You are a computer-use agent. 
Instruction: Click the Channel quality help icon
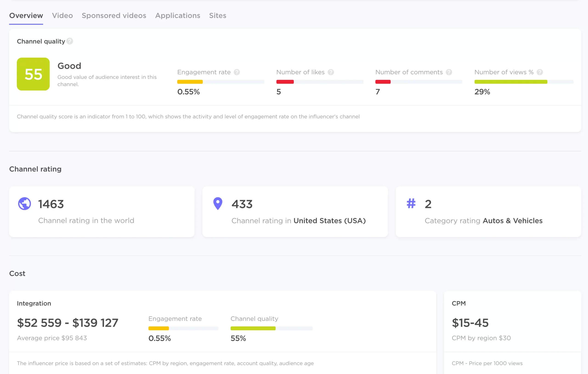pos(70,41)
